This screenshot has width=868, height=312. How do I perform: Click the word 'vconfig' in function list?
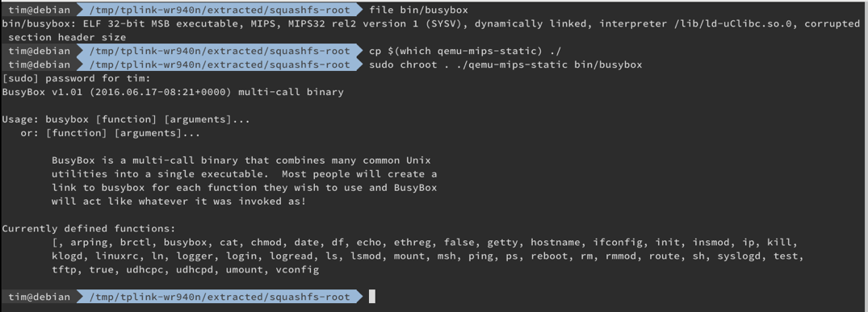[x=300, y=270]
